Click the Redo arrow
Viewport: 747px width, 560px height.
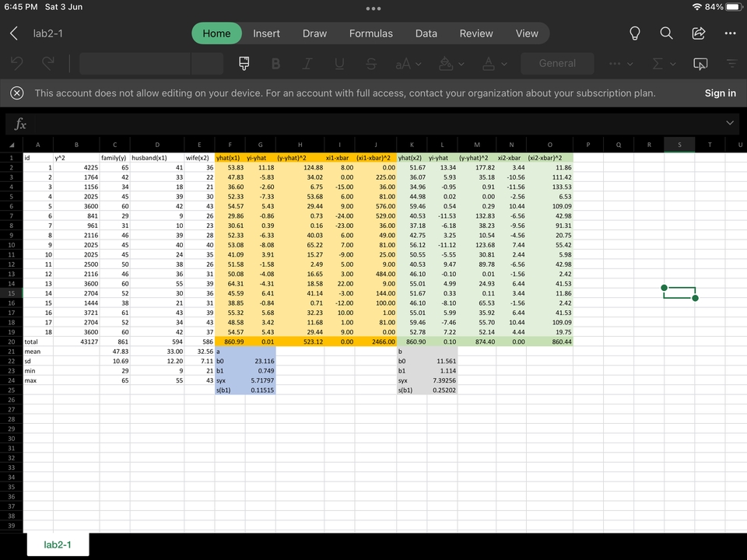click(47, 63)
